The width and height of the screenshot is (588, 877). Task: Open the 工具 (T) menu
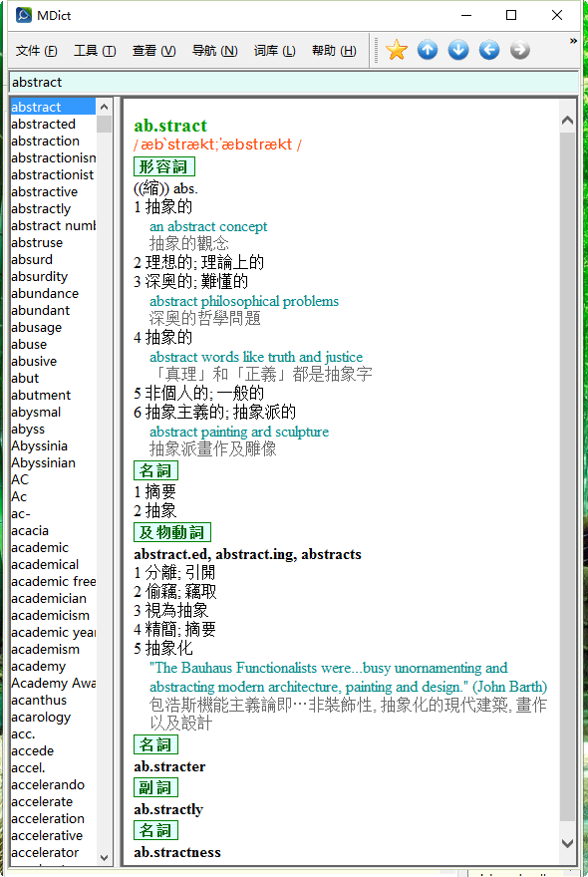pos(95,51)
